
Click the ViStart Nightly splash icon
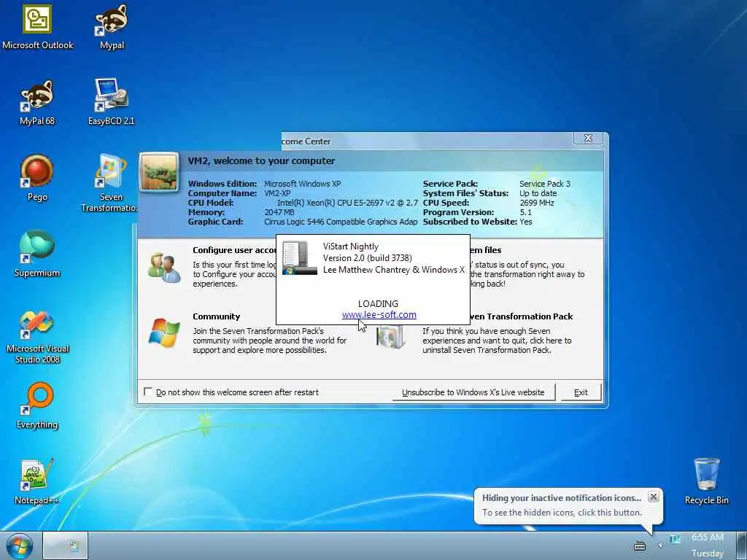[299, 257]
